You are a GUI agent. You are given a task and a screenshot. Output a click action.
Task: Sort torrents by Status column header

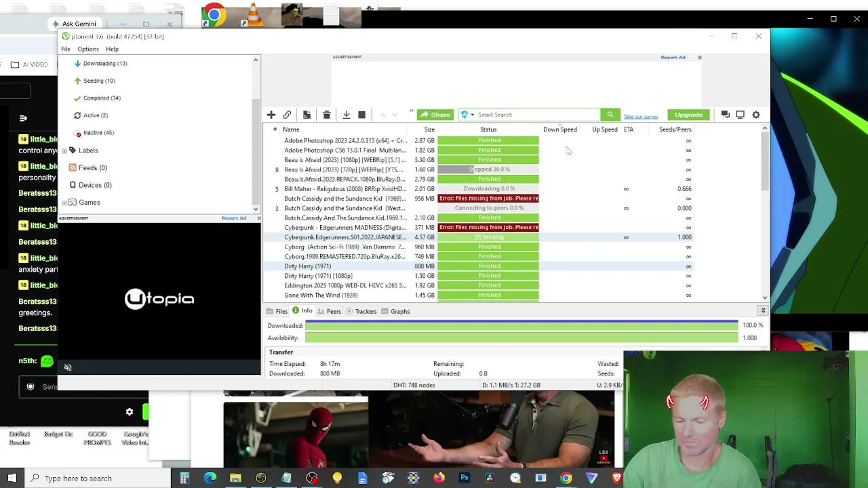pos(488,129)
